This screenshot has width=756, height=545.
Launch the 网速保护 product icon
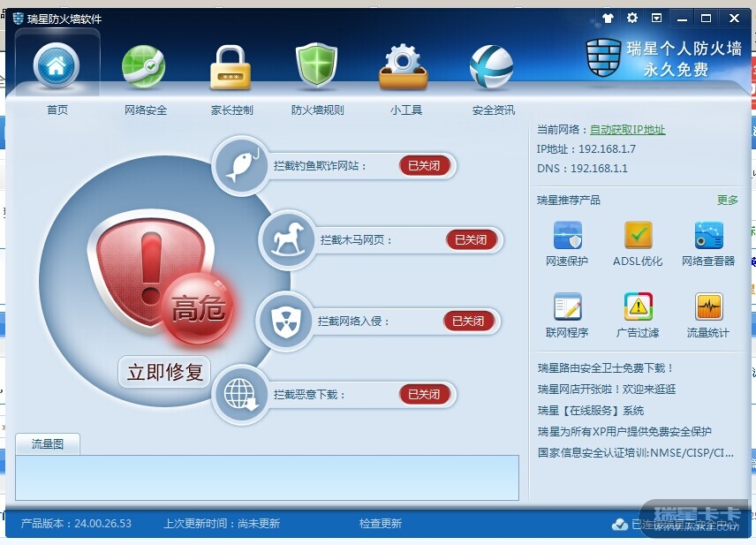click(x=568, y=235)
